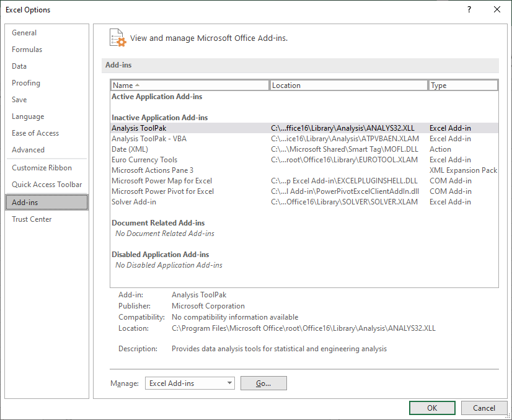Image resolution: width=512 pixels, height=420 pixels.
Task: Click the ATPVBAEN.XLAM location path
Action: pos(345,139)
